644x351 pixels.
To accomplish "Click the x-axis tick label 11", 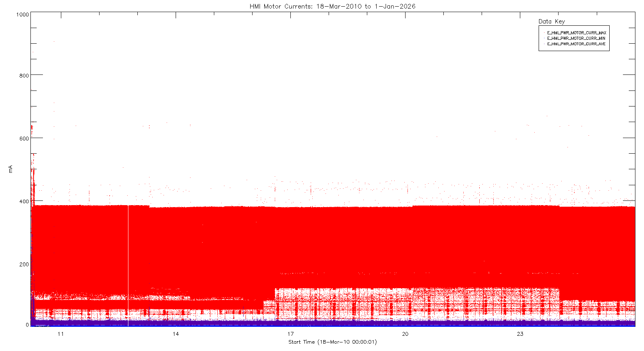I will pos(60,334).
